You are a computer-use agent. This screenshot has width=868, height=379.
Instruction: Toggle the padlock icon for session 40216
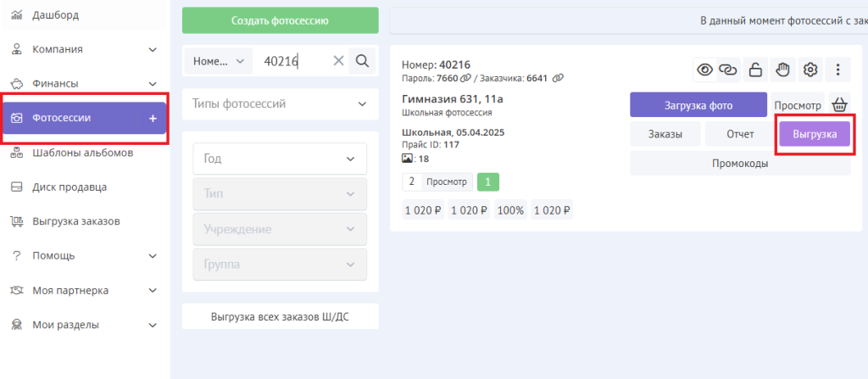click(755, 70)
